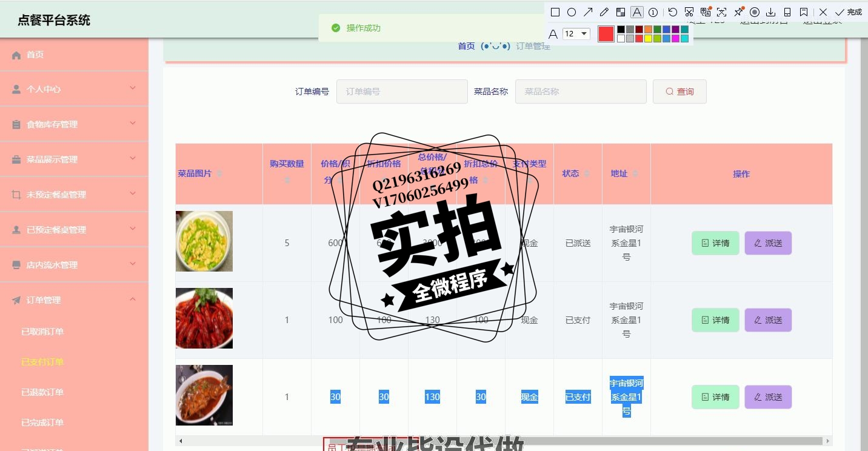Expand 食物库存管理 sidebar menu
The image size is (868, 451).
coord(74,124)
